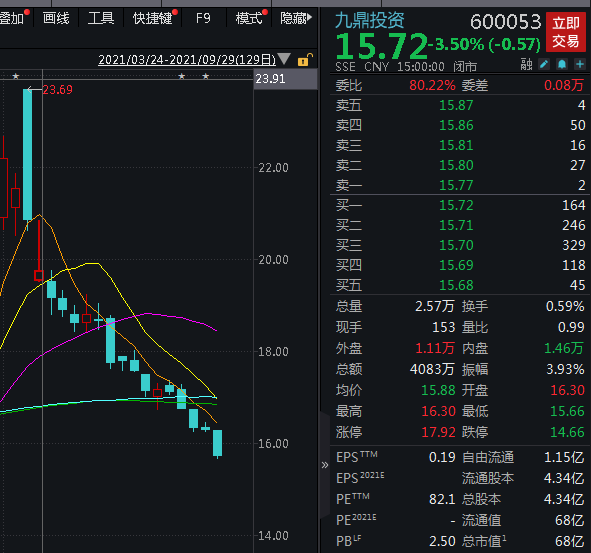Viewport: 591px width, 553px height.
Task: Click the leftmost star event marker
Action: [x=15, y=77]
